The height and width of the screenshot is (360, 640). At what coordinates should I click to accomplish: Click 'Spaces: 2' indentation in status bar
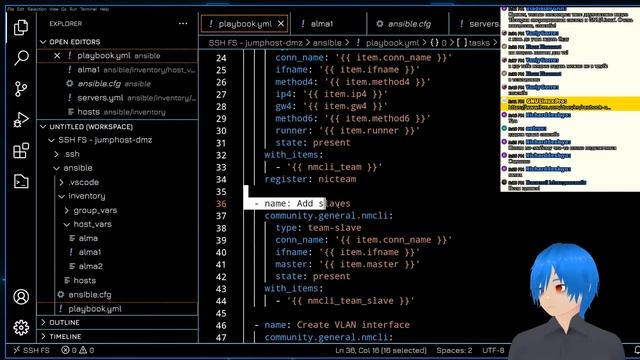(x=454, y=350)
